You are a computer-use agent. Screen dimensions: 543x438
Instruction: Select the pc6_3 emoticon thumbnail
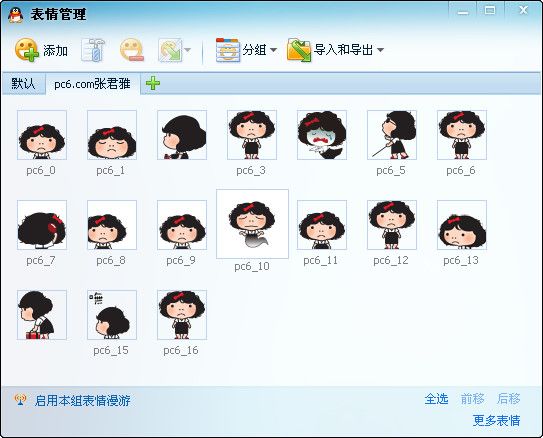click(252, 135)
